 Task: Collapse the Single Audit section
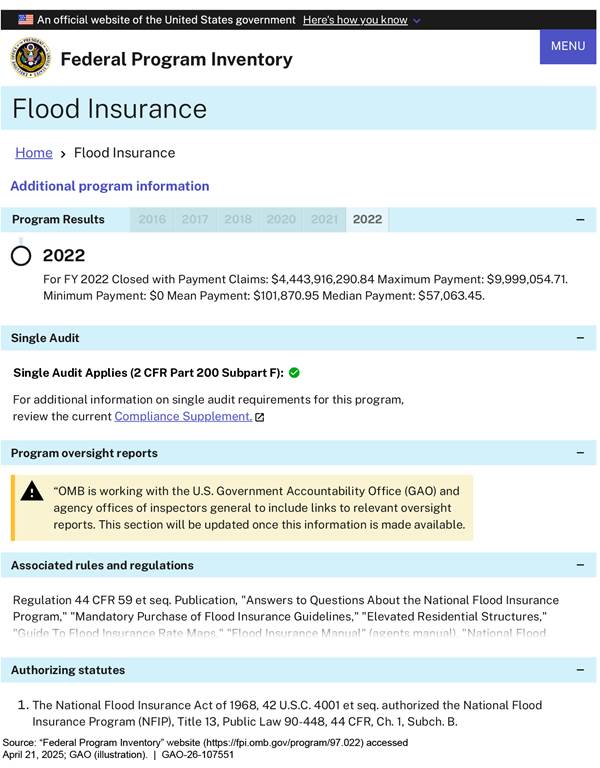tap(580, 338)
